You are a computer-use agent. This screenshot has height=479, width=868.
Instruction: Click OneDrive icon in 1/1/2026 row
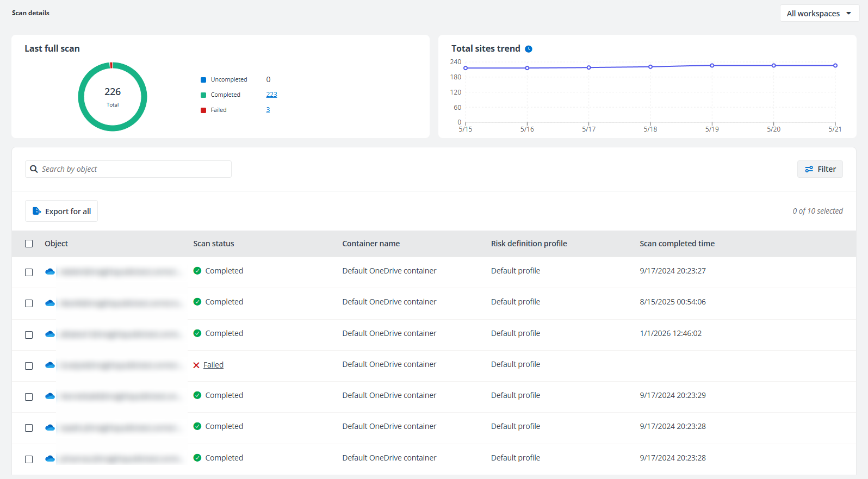tap(50, 334)
